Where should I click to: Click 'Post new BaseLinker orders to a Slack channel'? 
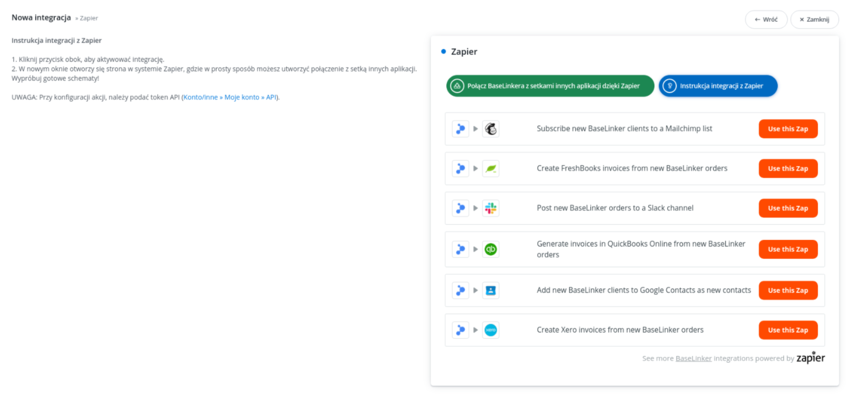pos(615,208)
